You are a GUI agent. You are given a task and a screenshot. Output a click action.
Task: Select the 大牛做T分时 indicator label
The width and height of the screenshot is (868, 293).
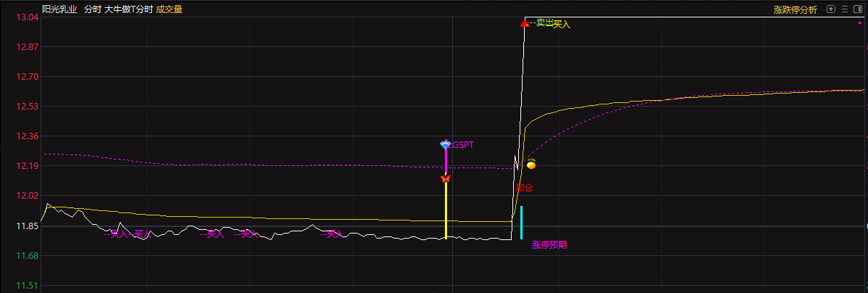(128, 9)
